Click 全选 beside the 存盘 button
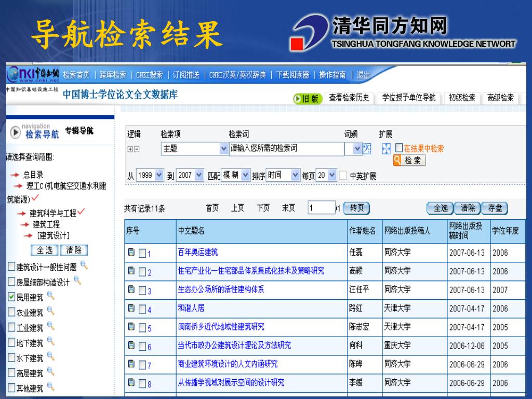Viewport: 532px width, 399px height. tap(441, 208)
